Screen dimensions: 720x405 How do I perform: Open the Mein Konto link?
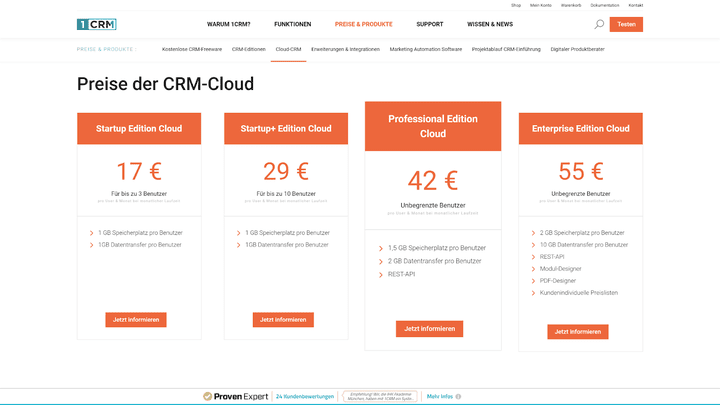tap(541, 6)
